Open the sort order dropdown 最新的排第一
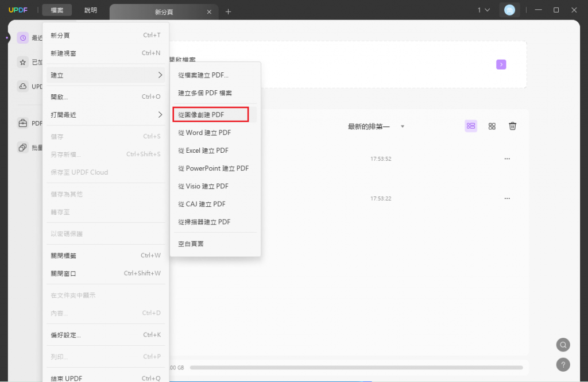 click(376, 126)
